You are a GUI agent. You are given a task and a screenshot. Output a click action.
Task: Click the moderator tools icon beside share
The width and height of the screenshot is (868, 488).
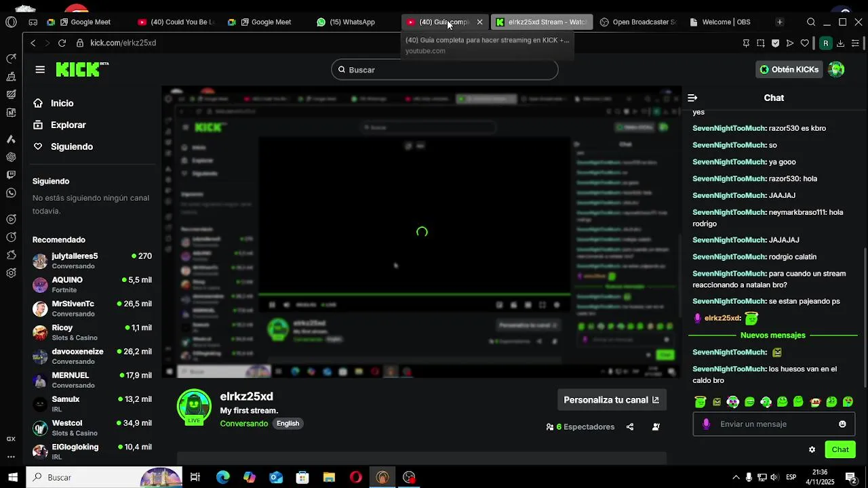(x=656, y=427)
